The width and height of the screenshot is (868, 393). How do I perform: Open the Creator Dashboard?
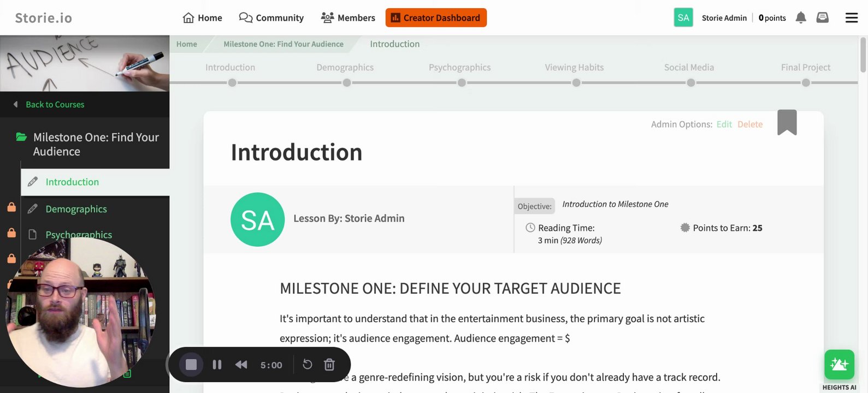pos(436,17)
